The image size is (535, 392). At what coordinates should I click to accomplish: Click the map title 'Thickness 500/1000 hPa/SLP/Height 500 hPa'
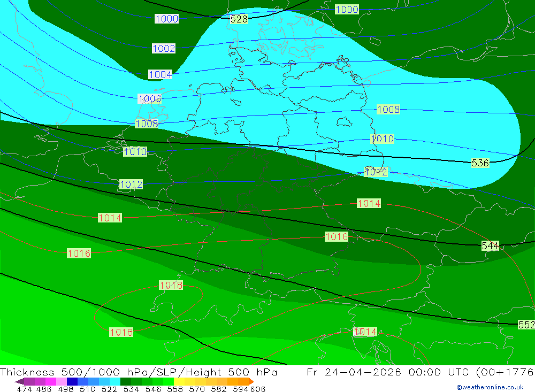tap(139, 372)
